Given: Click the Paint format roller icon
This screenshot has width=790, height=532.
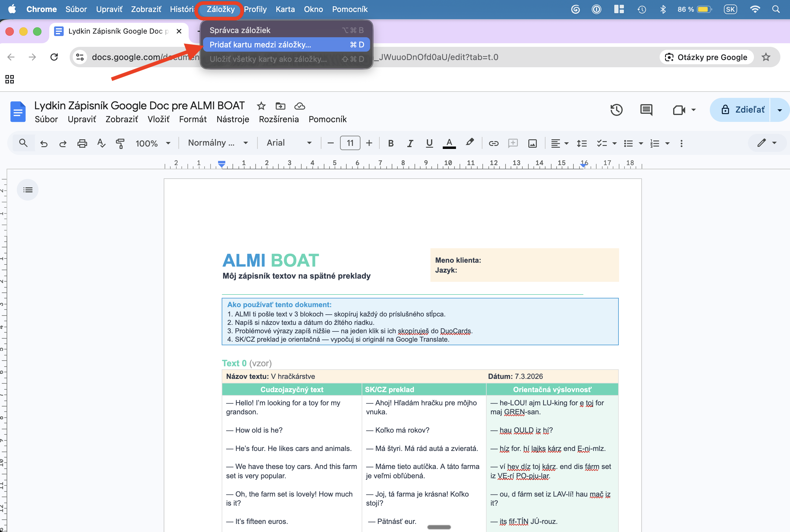Looking at the screenshot, I should (x=120, y=144).
